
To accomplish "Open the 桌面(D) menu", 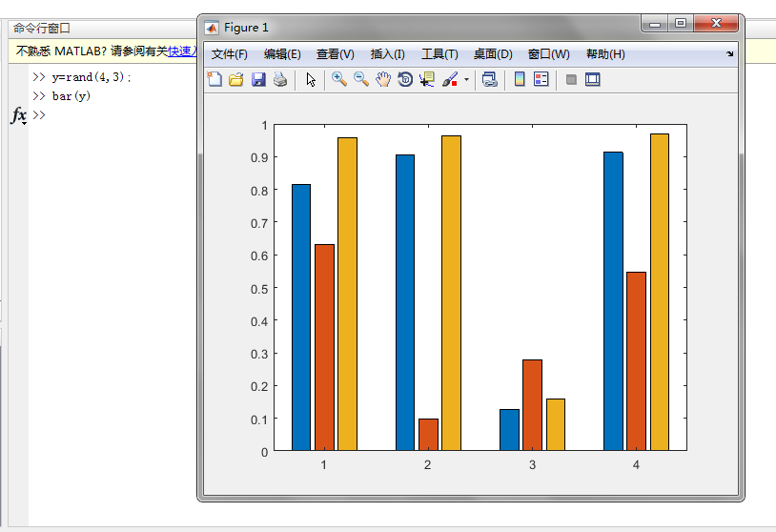I will pos(493,54).
